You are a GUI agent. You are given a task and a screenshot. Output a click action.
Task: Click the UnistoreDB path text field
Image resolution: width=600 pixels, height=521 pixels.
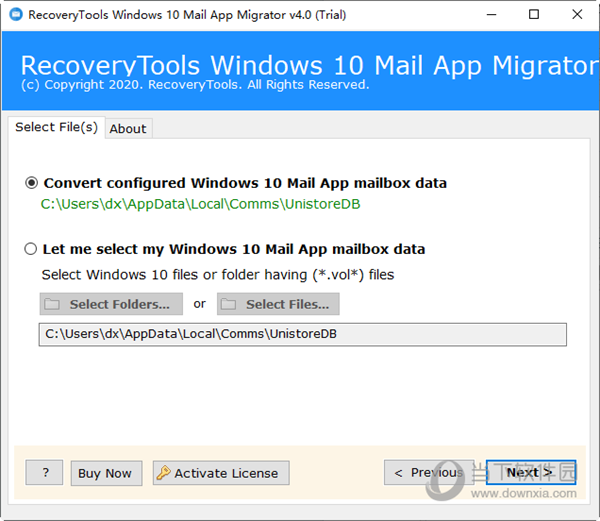click(302, 334)
